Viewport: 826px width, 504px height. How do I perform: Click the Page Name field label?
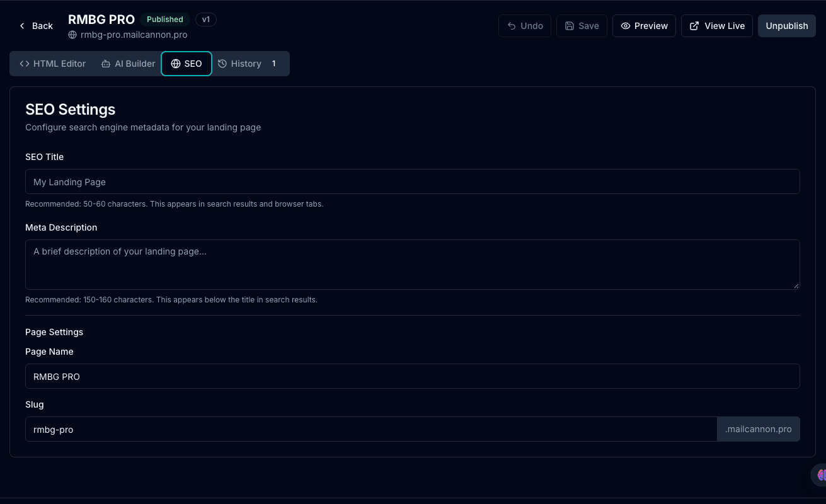click(49, 352)
